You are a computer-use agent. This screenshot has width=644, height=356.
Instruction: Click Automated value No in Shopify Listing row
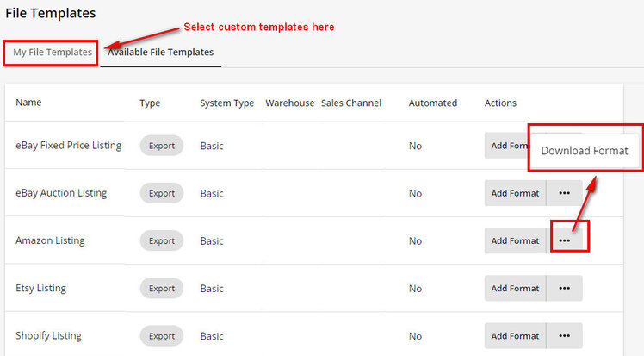pos(415,336)
